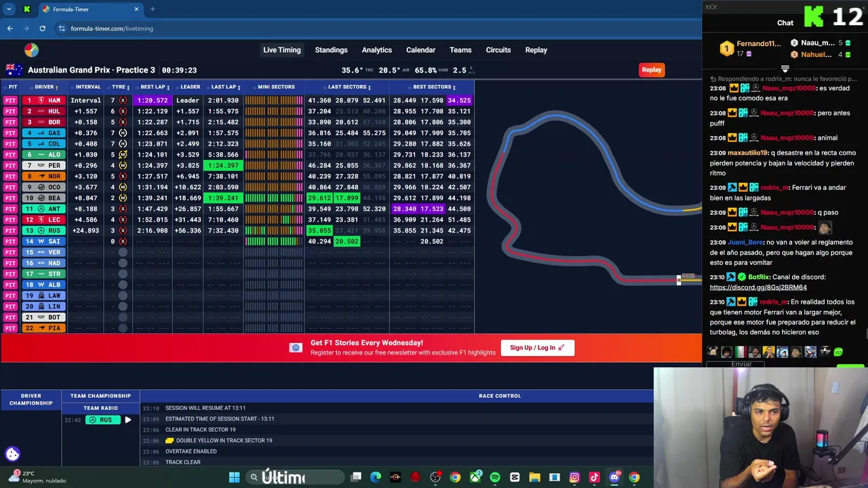Click the Australian flag icon

[14, 70]
